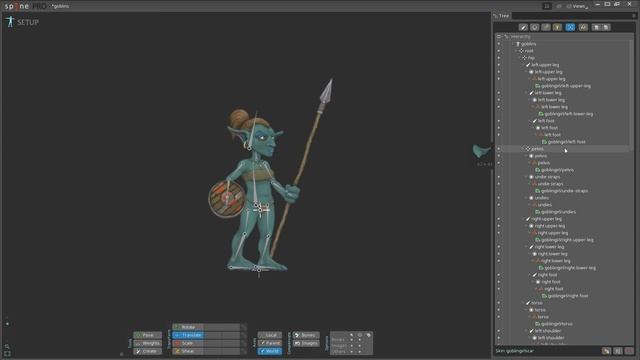Toggle visibility dot for pelvis bone row

point(498,149)
